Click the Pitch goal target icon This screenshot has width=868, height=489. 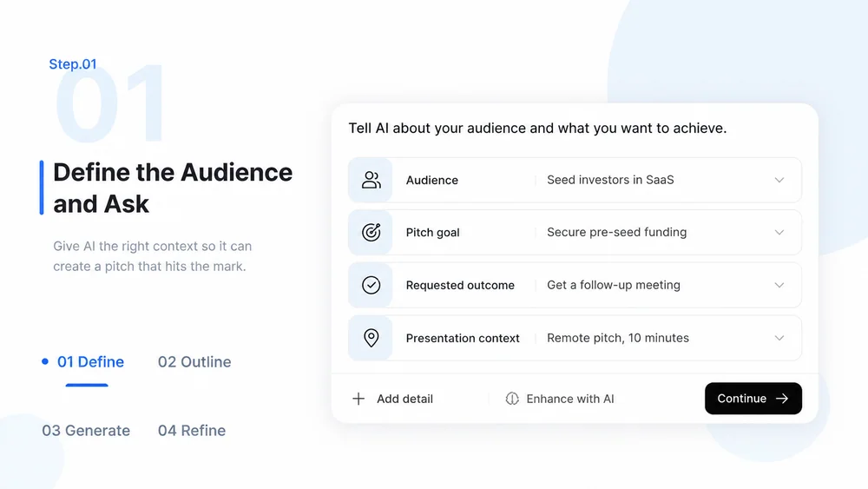(371, 232)
